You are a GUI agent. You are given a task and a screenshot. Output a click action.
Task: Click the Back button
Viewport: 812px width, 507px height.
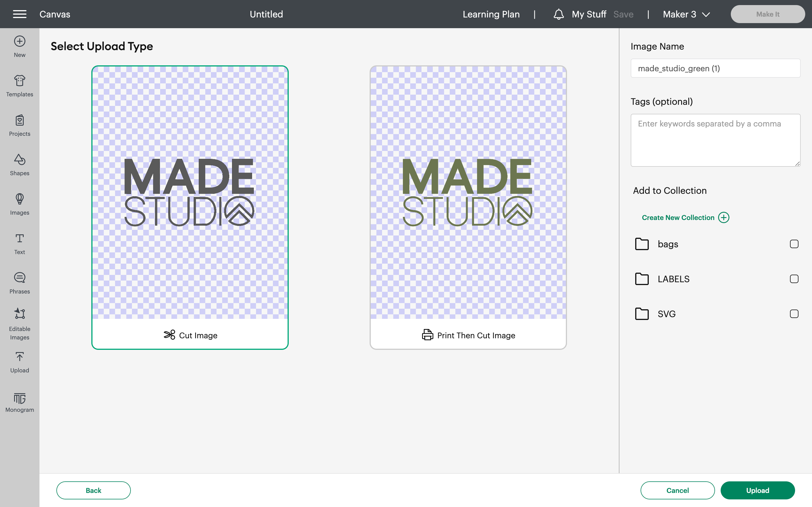coord(93,490)
